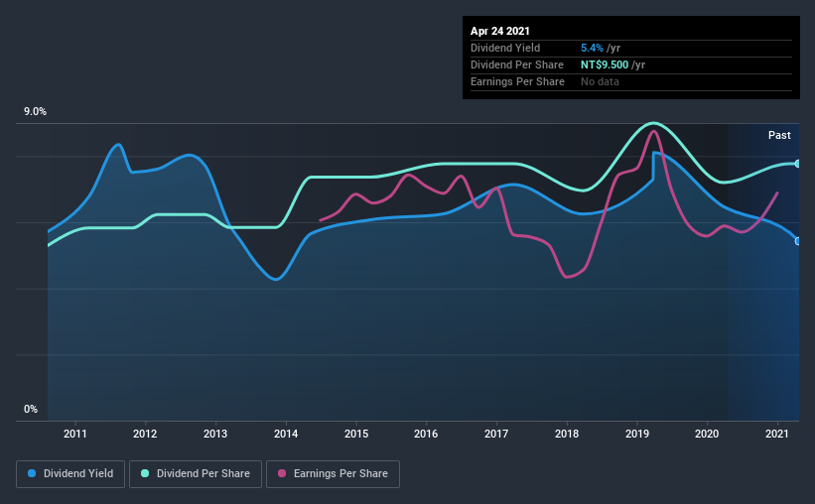Click the 5.4% dividend yield value in the tooltip
815x504 pixels.
click(x=592, y=48)
